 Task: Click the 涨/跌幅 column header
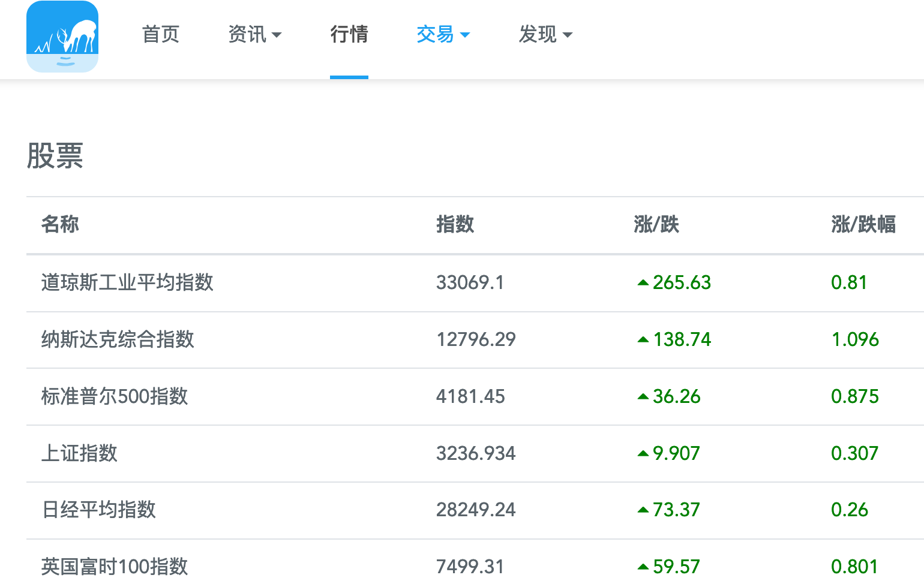pos(863,224)
